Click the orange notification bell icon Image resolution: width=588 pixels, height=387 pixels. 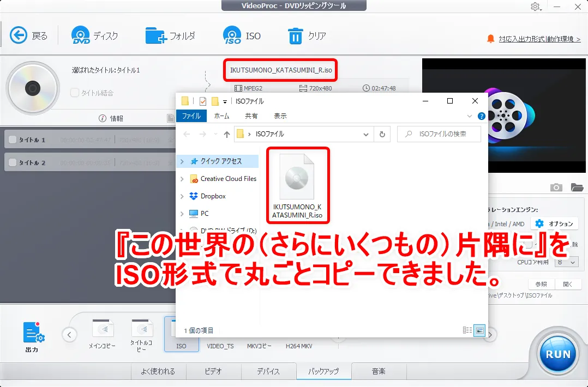point(490,39)
